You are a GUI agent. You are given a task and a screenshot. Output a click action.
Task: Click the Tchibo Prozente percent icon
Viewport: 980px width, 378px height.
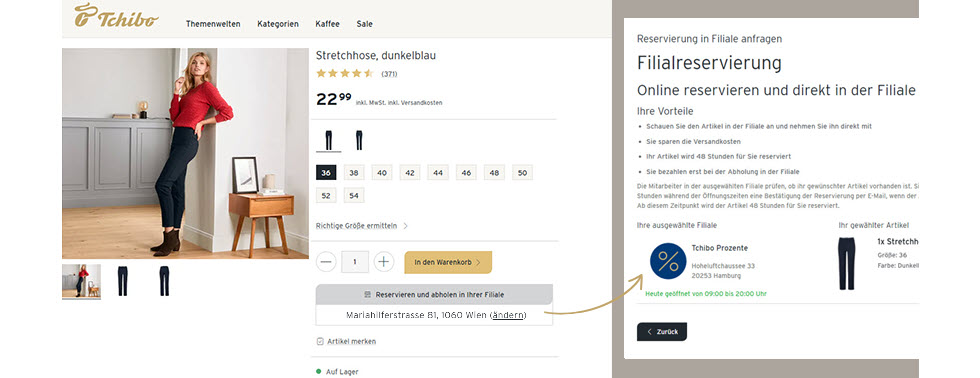coord(668,261)
